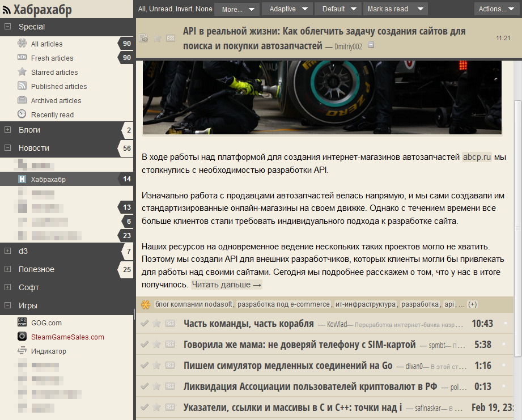The width and height of the screenshot is (522, 420).
Task: Star the Пишем симулятор article
Action: click(x=156, y=365)
